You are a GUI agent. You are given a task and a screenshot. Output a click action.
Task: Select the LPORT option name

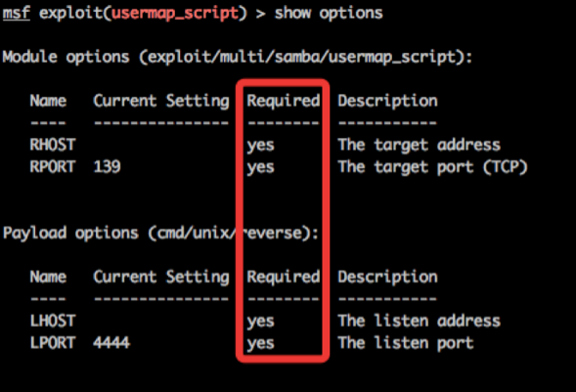[53, 343]
